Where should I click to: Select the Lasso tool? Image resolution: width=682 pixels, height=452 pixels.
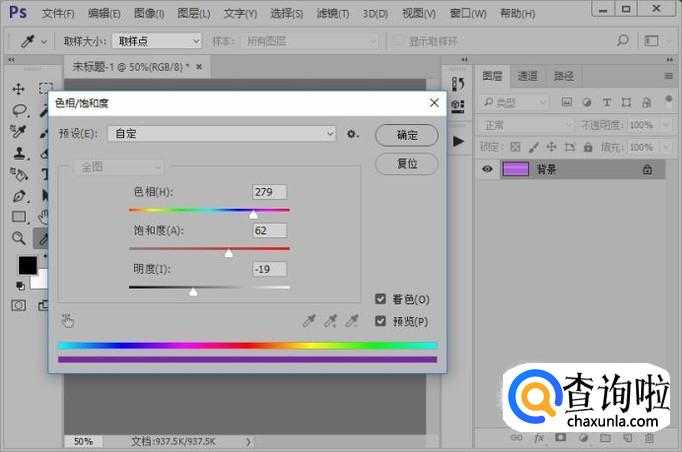19,110
